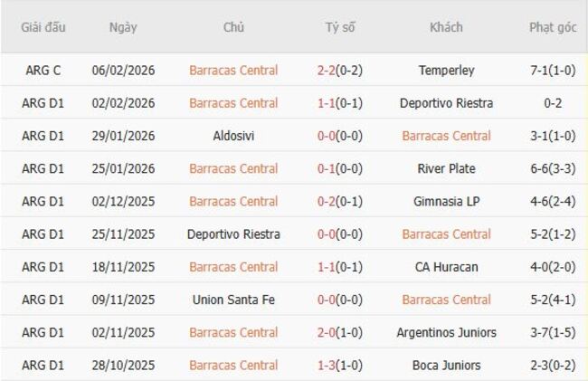Click Deportivo Riestra in the 25/11/2025 row
The image size is (588, 381).
tap(233, 234)
